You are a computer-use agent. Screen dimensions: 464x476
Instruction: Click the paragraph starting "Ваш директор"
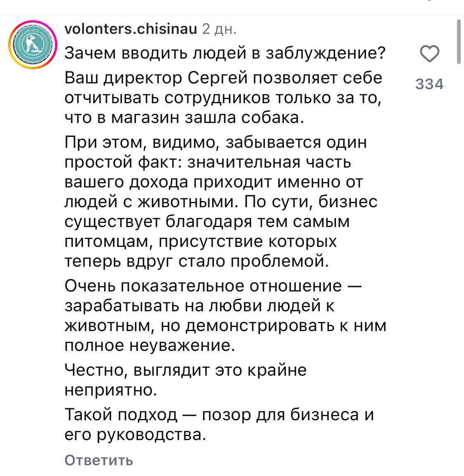[223, 98]
